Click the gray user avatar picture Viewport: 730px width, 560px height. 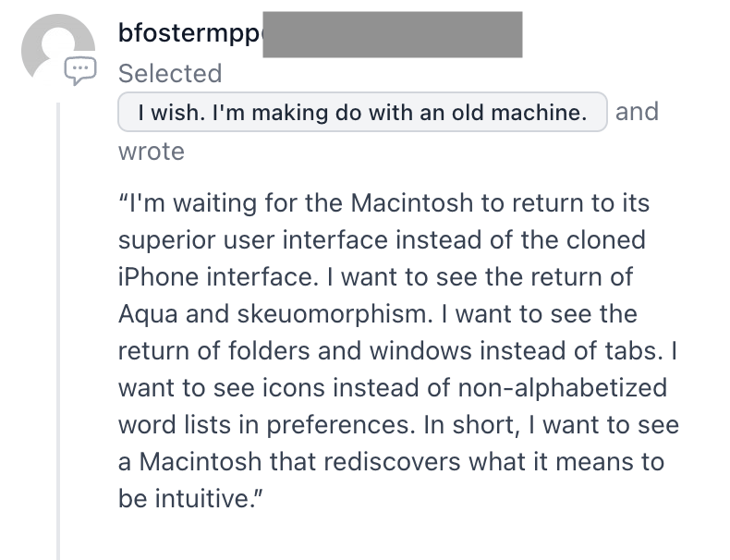(x=57, y=48)
